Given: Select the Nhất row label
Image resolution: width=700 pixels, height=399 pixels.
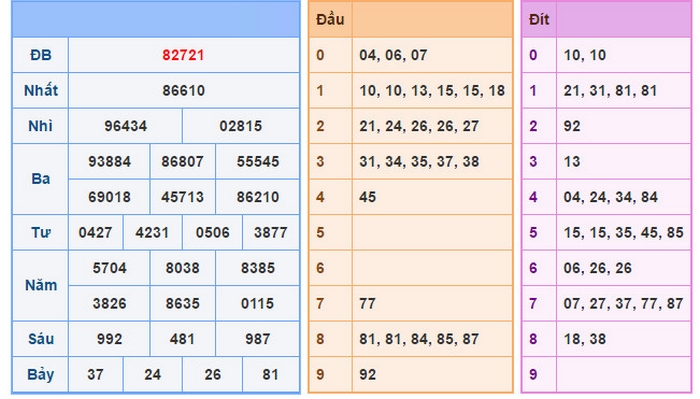Looking at the screenshot, I should pyautogui.click(x=41, y=91).
